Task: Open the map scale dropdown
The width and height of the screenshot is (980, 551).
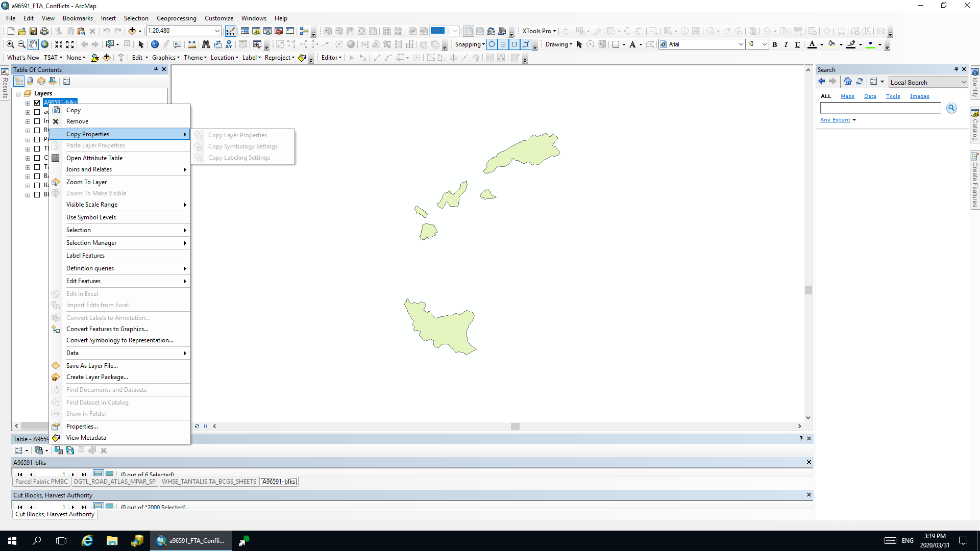Action: click(218, 31)
